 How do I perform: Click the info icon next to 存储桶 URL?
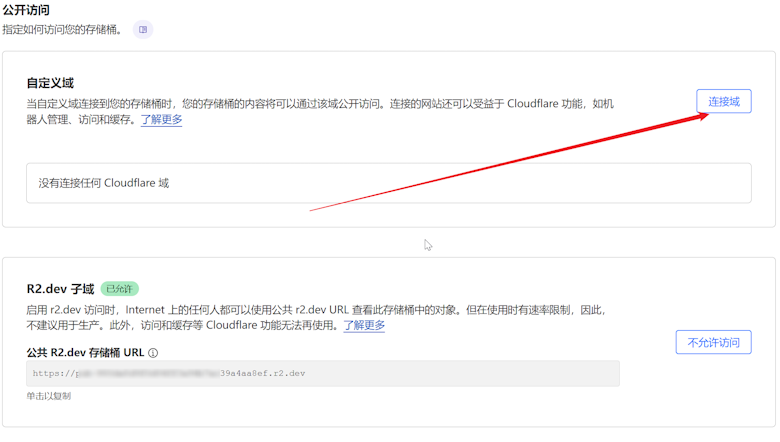[153, 353]
